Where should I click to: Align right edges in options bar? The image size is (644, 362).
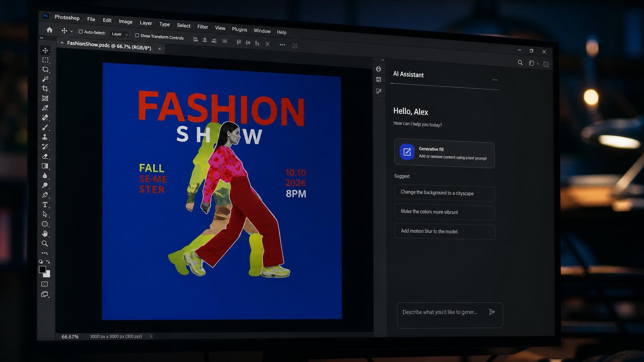click(x=214, y=41)
